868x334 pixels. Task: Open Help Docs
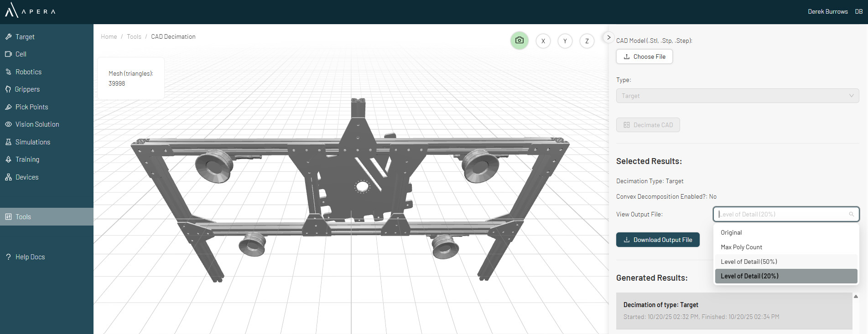[x=30, y=257]
